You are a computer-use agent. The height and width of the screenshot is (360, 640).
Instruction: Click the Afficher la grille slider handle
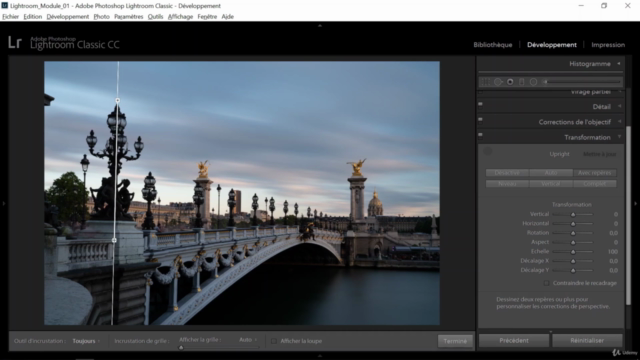(x=181, y=347)
